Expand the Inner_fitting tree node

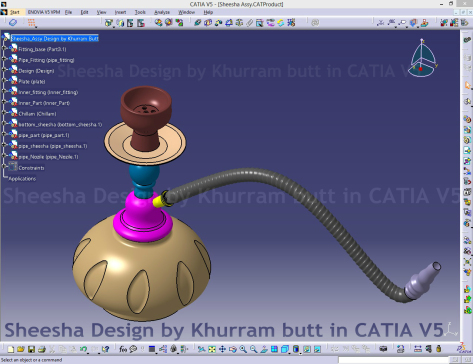(4, 92)
